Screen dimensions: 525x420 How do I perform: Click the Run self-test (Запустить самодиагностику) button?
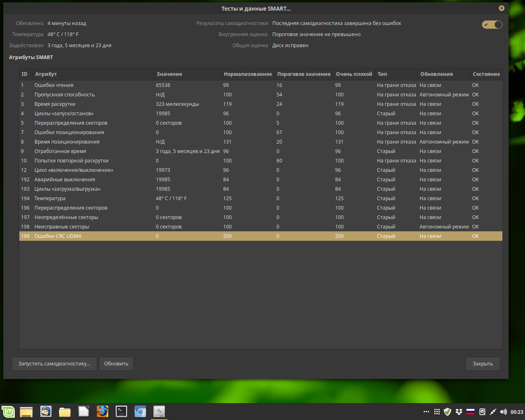(54, 364)
